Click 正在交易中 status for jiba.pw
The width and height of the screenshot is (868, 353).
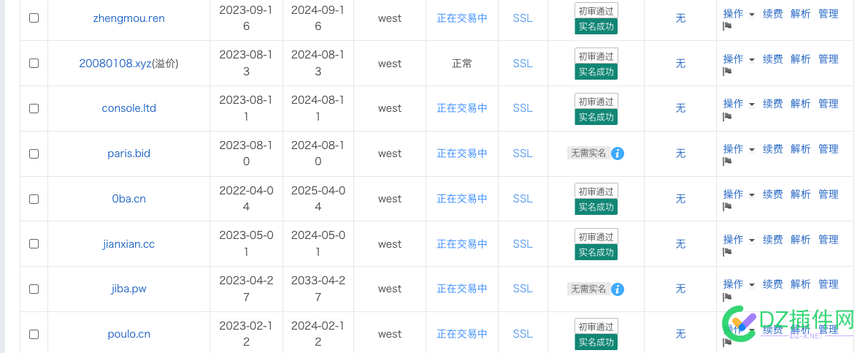point(462,289)
